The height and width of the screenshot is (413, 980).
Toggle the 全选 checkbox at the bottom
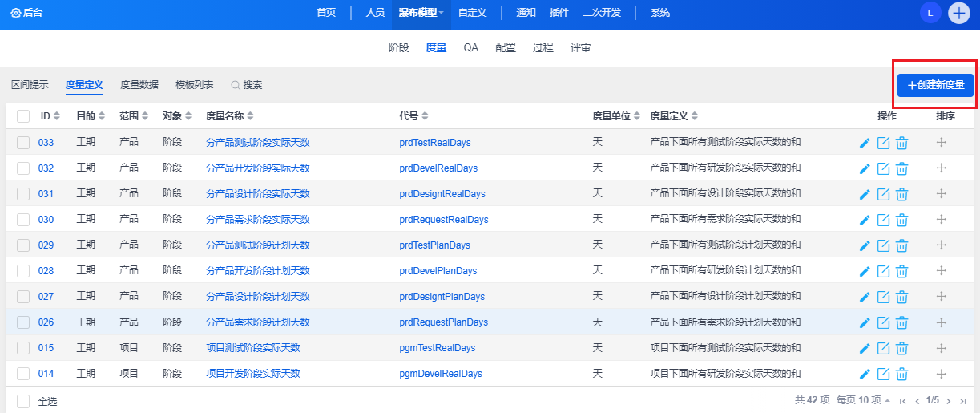[x=23, y=401]
